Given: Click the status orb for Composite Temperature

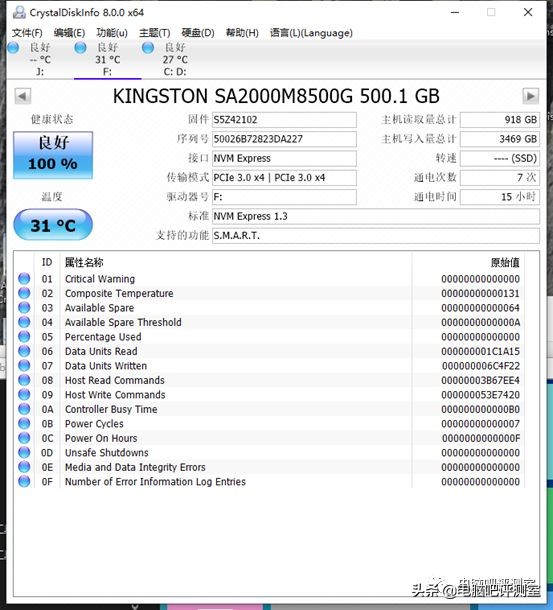Looking at the screenshot, I should (x=24, y=293).
